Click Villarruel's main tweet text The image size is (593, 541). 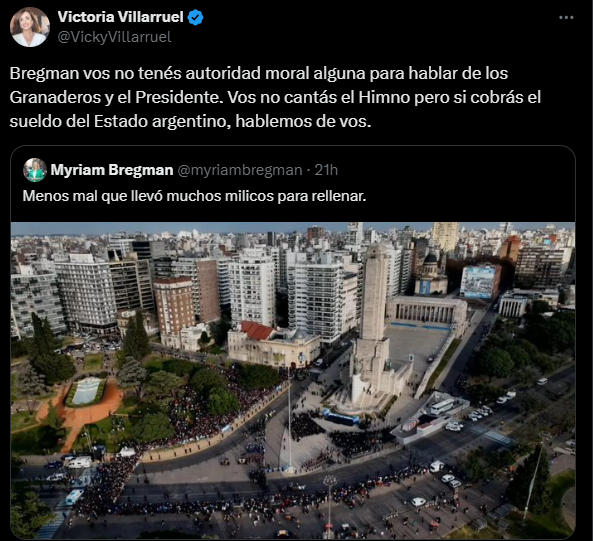pyautogui.click(x=275, y=97)
